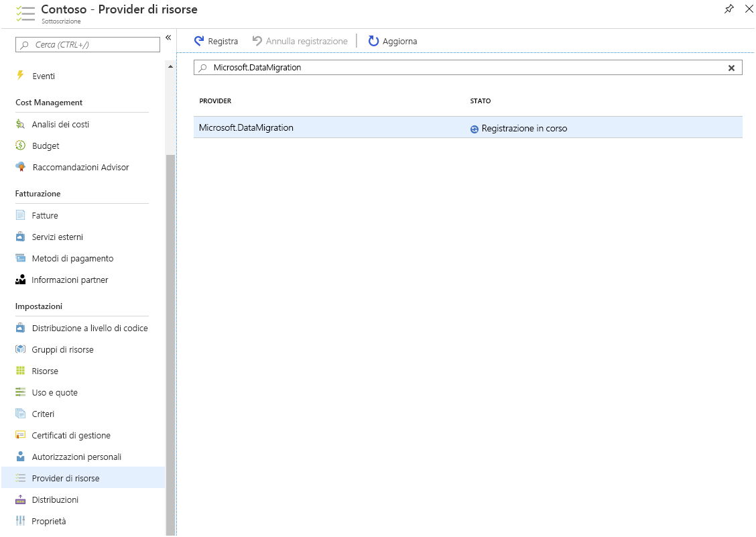Click the Risorse green grid icon

20,371
